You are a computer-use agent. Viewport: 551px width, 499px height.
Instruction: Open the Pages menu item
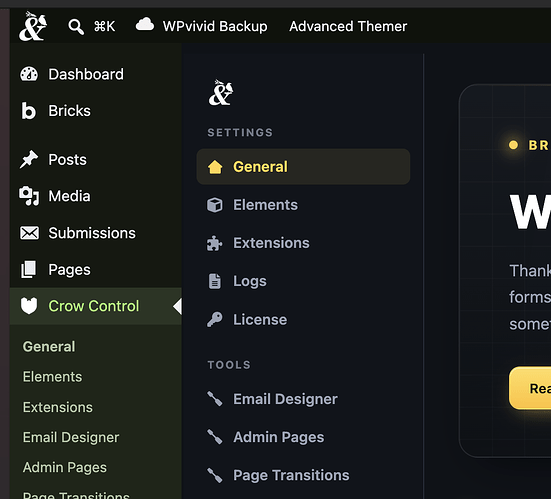coord(70,270)
